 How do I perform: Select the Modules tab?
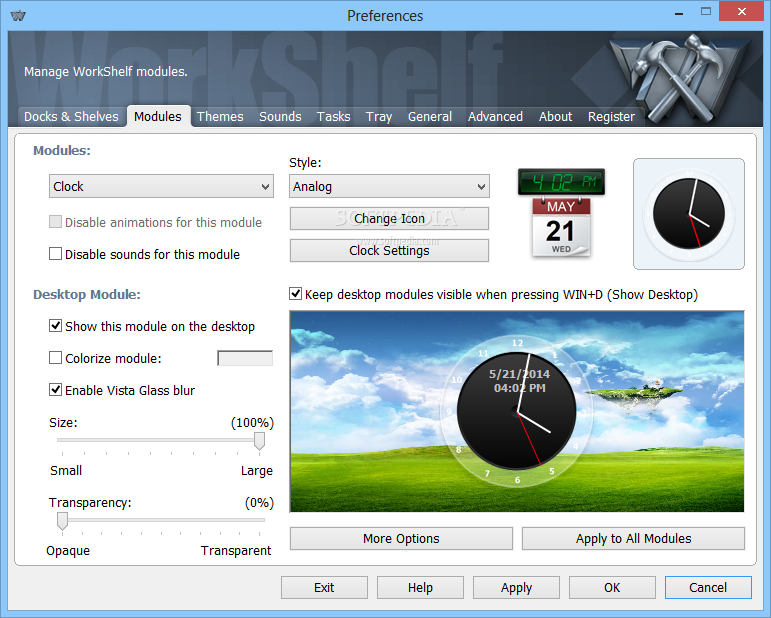pyautogui.click(x=158, y=117)
